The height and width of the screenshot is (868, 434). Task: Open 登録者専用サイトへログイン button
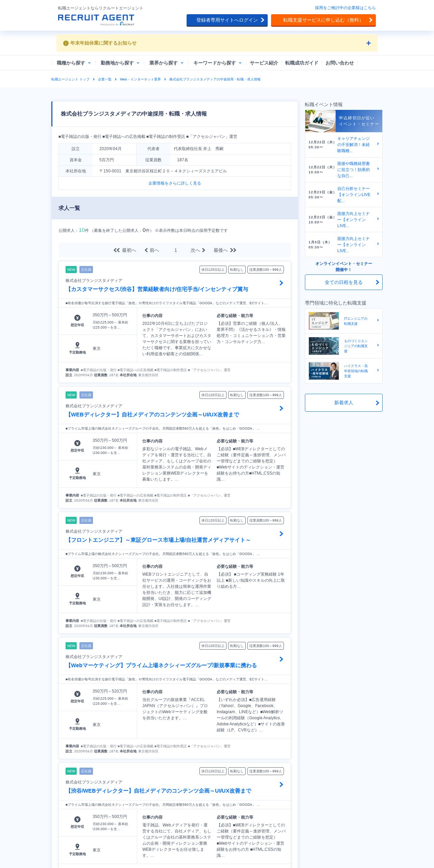coord(227,20)
